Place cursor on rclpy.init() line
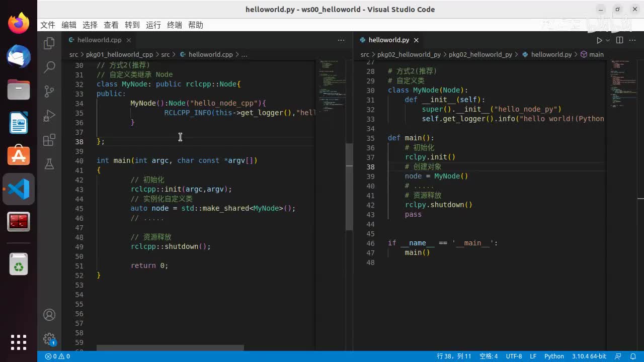 tap(430, 157)
